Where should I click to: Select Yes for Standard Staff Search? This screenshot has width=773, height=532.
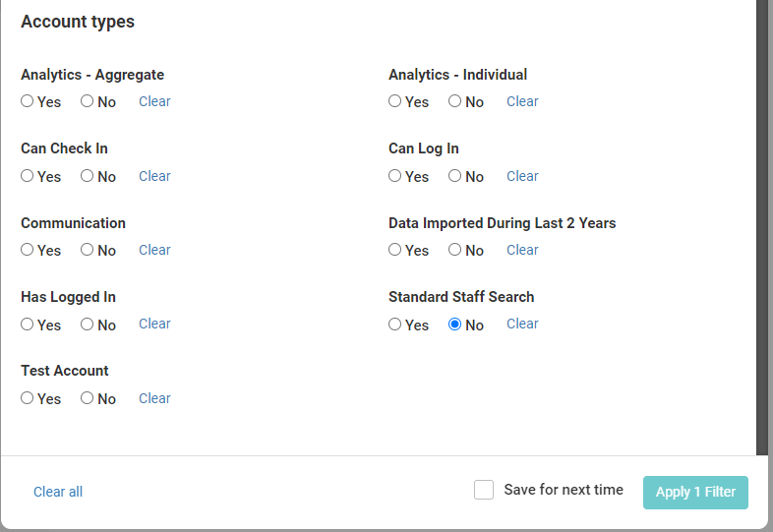[395, 325]
